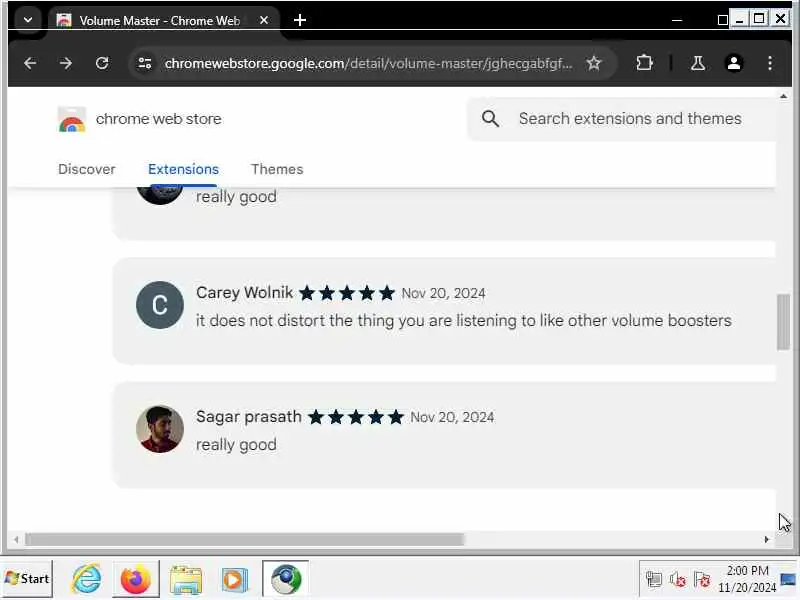Screen dimensions: 800x600
Task: Click Carey Wolnik's five-star rating
Action: point(347,293)
